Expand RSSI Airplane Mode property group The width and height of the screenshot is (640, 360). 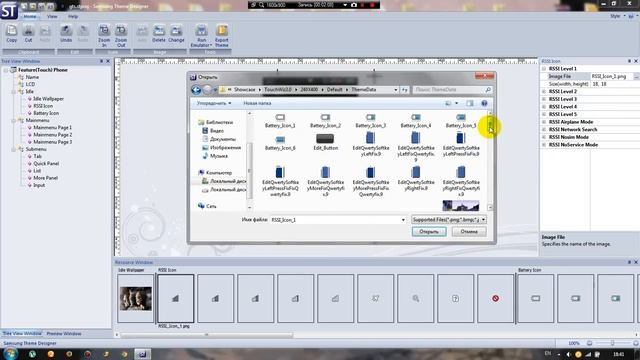[544, 122]
